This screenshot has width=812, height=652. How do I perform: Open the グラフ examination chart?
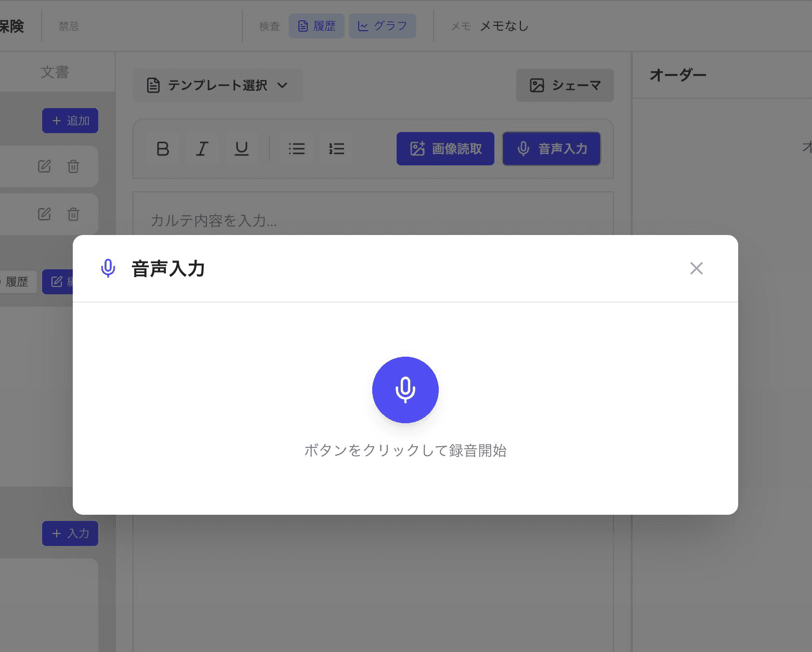[383, 26]
